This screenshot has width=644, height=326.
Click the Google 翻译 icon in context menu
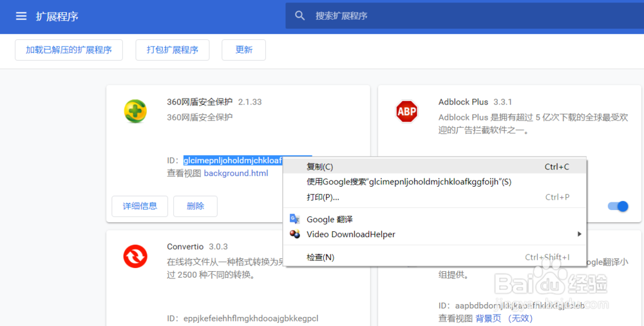click(294, 218)
